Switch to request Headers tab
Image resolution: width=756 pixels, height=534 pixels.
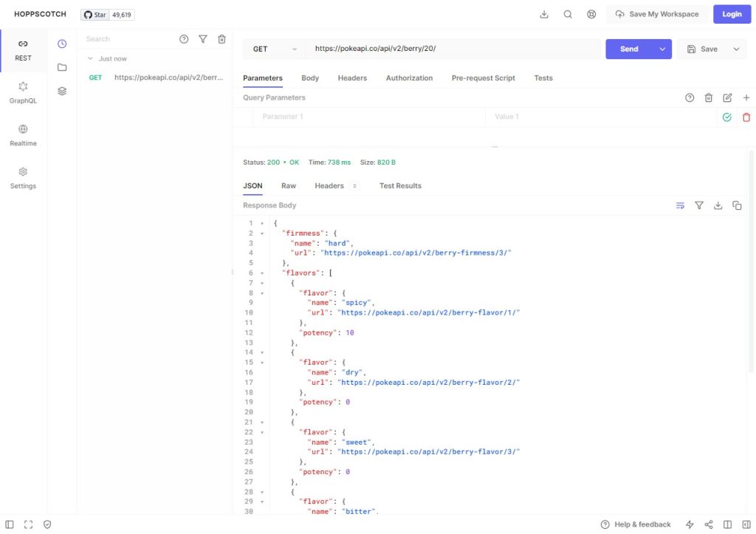pyautogui.click(x=352, y=78)
